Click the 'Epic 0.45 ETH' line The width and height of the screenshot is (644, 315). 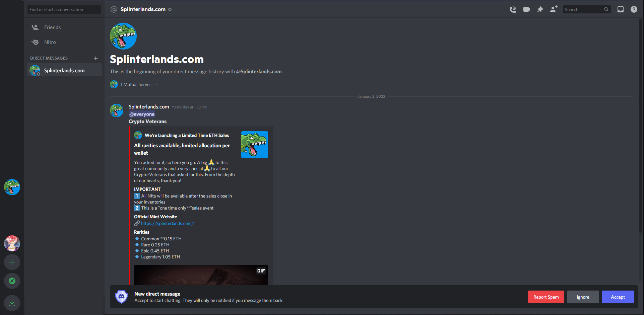tap(155, 251)
